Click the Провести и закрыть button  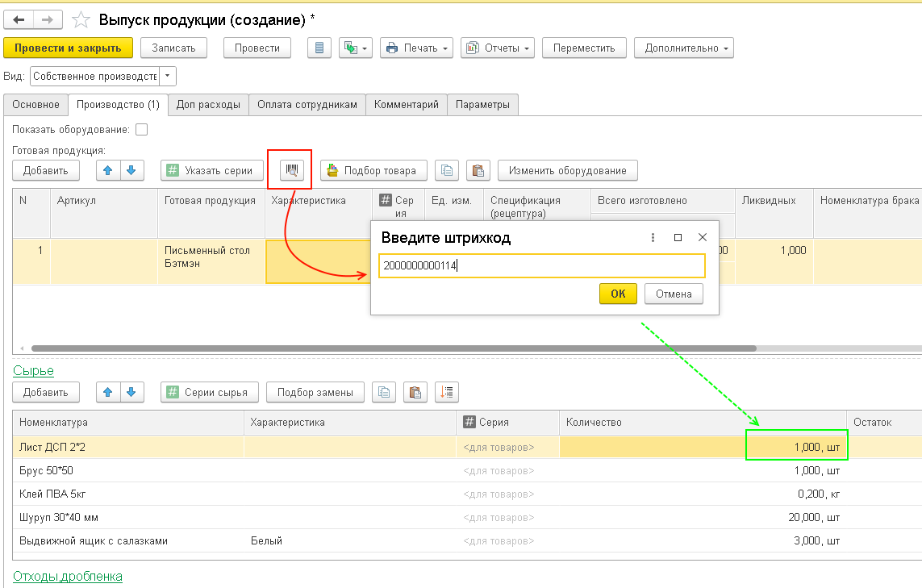(x=68, y=48)
